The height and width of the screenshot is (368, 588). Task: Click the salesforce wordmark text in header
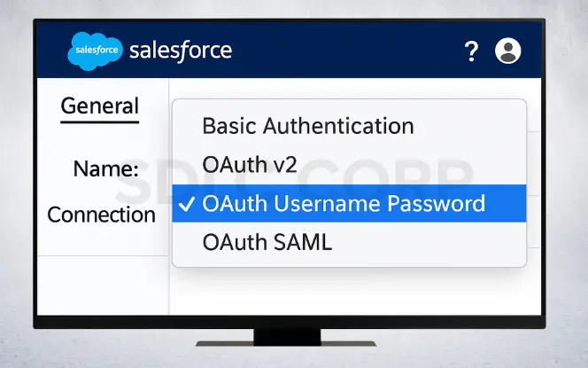(181, 51)
